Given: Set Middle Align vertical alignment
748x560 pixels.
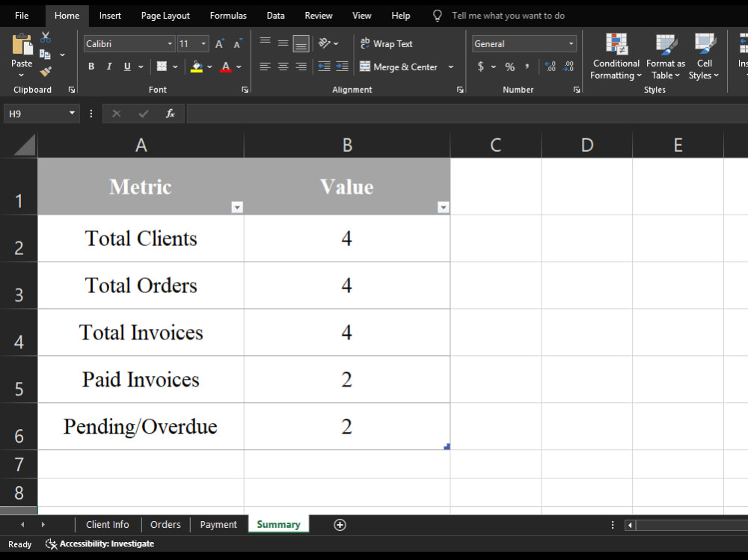Looking at the screenshot, I should (283, 43).
